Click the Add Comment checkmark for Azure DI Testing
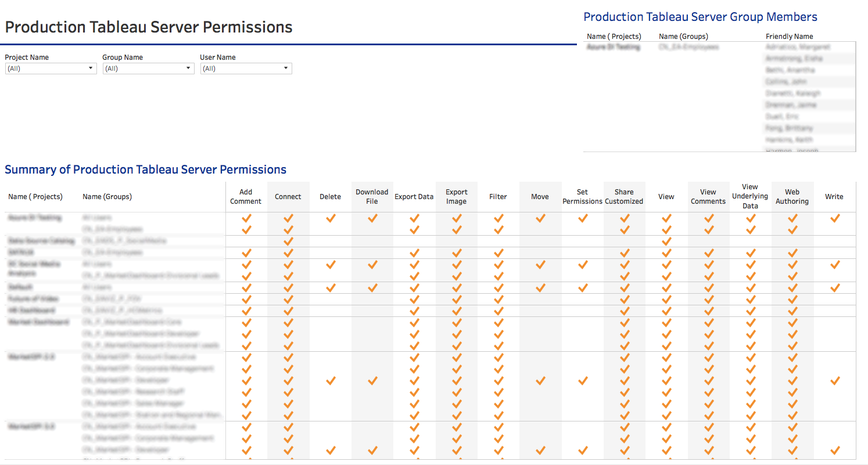 pyautogui.click(x=246, y=218)
